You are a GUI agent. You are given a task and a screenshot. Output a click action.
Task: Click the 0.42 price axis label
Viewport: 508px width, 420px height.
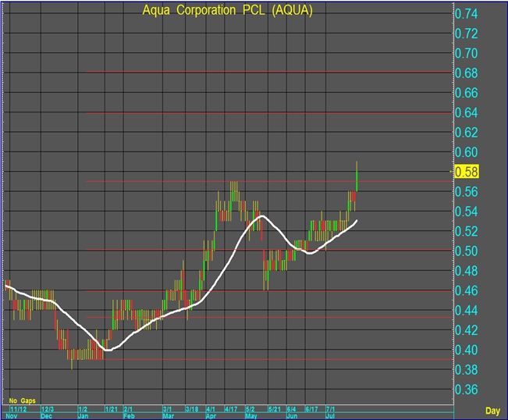(x=466, y=330)
